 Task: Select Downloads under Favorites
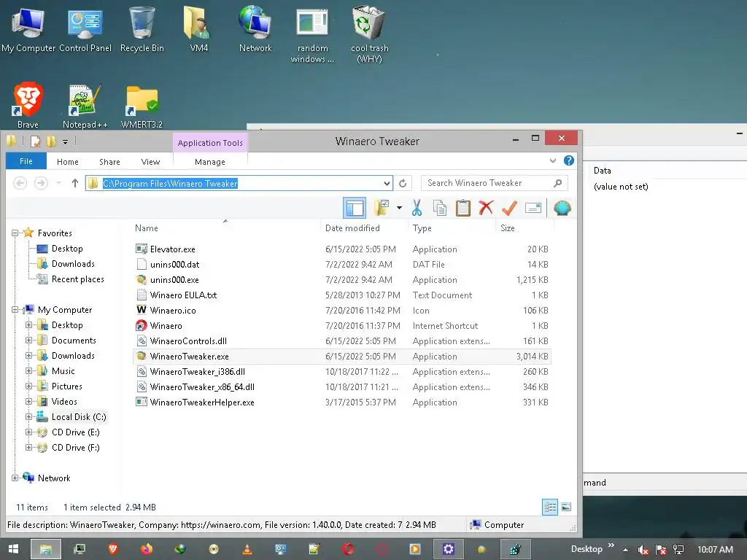(73, 264)
